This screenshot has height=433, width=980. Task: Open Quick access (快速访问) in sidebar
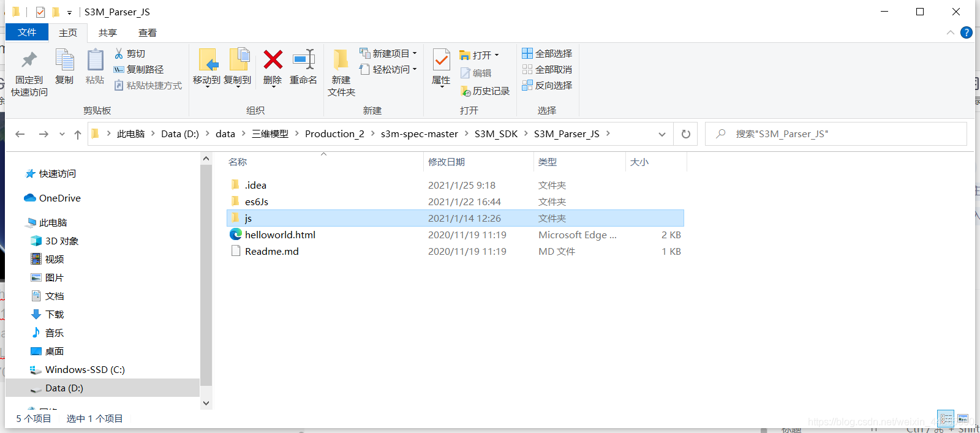tap(51, 174)
